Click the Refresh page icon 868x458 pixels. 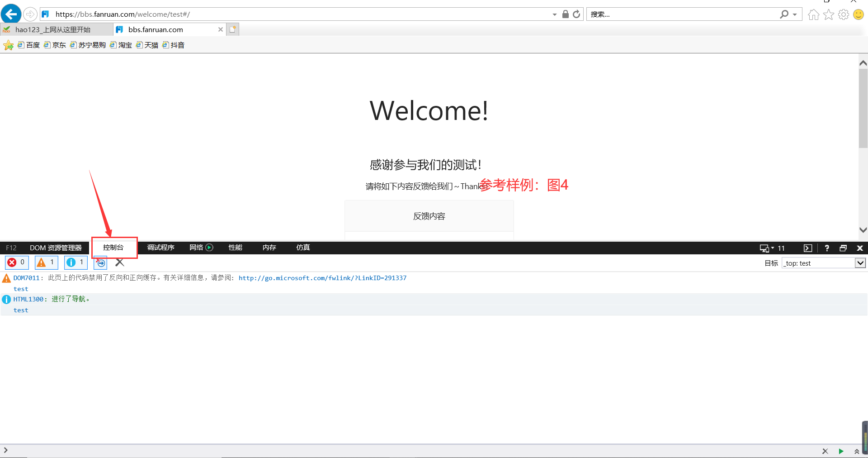(576, 14)
